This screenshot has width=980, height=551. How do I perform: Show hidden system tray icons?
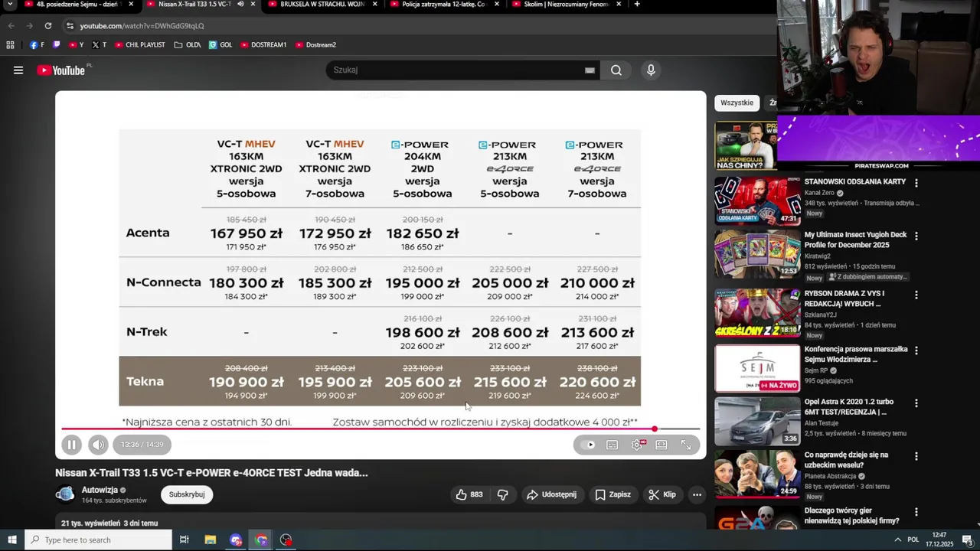tap(897, 540)
